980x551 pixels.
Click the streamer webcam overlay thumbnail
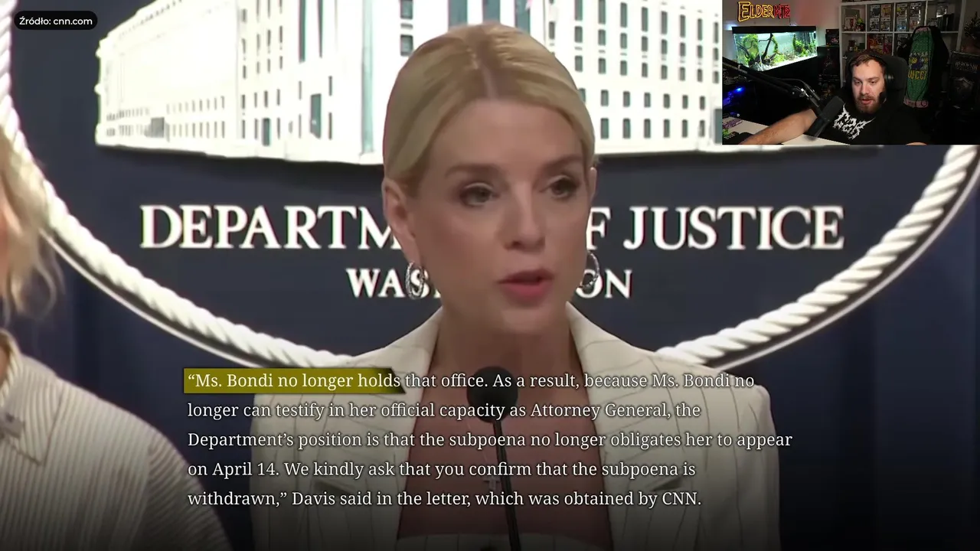851,72
